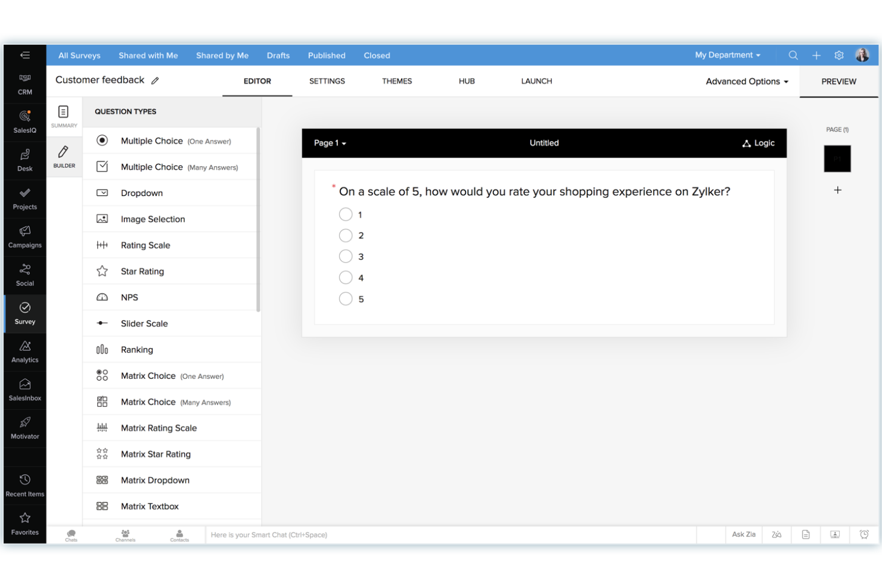Choose rating option 5
882x588 pixels.
[x=346, y=298]
